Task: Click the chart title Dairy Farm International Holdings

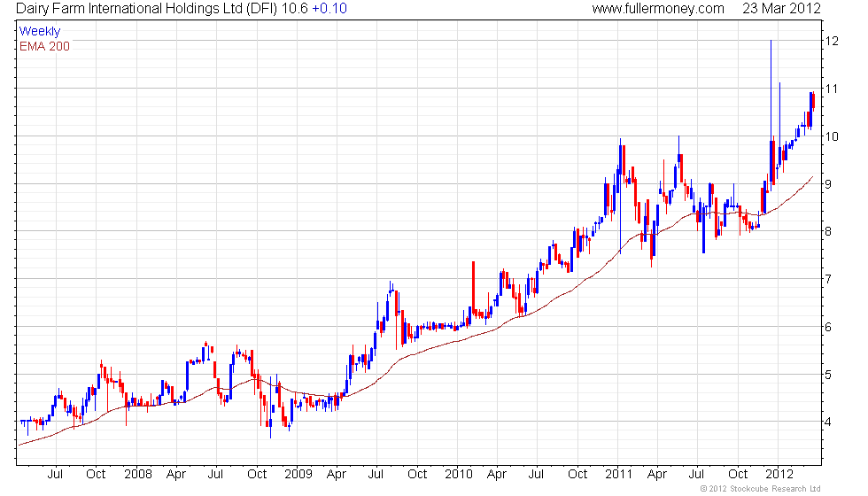Action: click(147, 8)
